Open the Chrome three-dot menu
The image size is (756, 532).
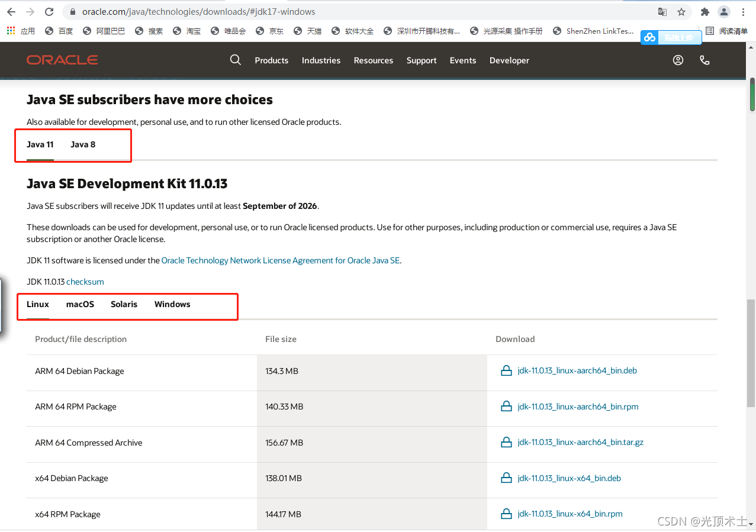click(x=743, y=12)
